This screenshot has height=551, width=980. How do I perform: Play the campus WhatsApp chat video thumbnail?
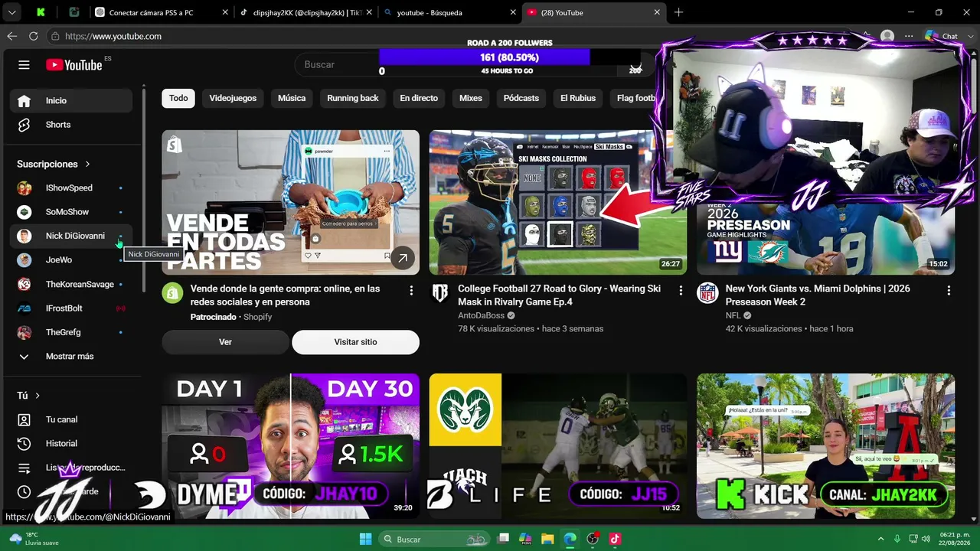[x=825, y=446]
